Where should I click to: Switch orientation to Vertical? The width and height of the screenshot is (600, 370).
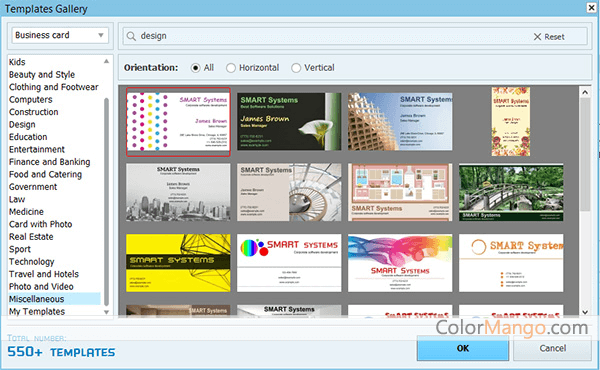[x=296, y=68]
